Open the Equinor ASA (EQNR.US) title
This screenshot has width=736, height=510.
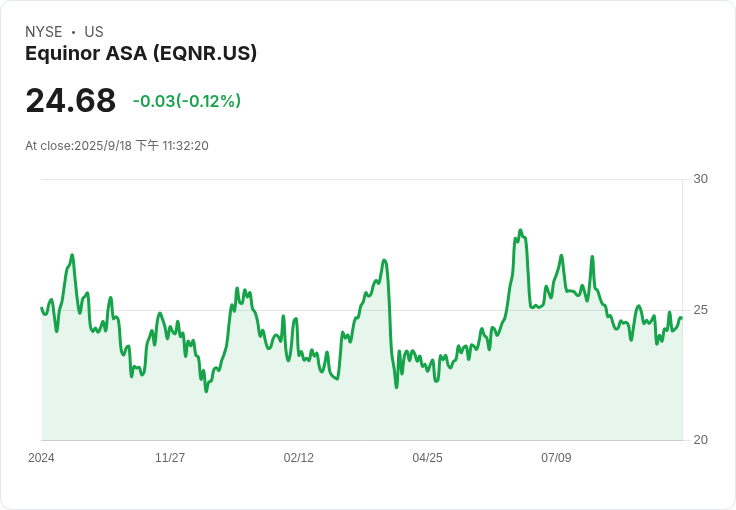[141, 53]
